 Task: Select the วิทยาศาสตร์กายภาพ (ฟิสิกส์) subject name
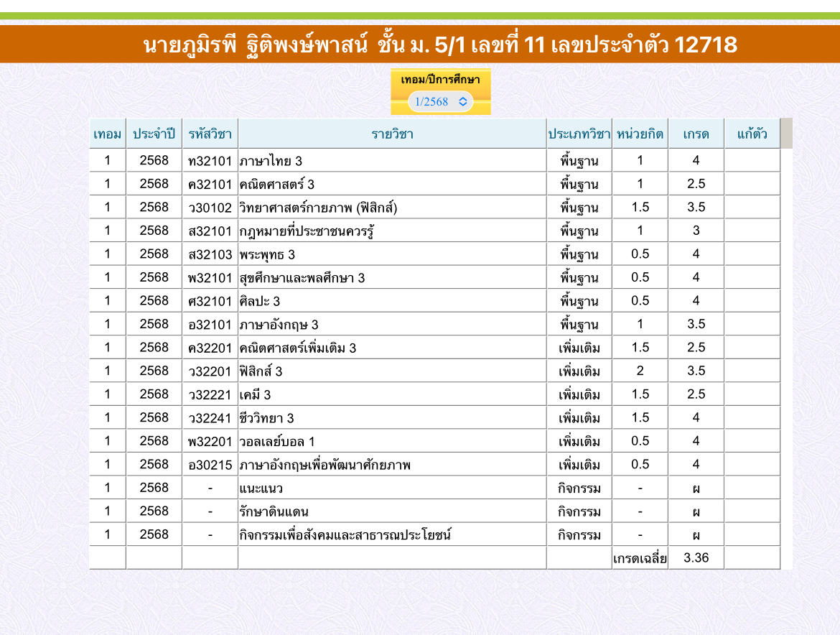pyautogui.click(x=319, y=208)
